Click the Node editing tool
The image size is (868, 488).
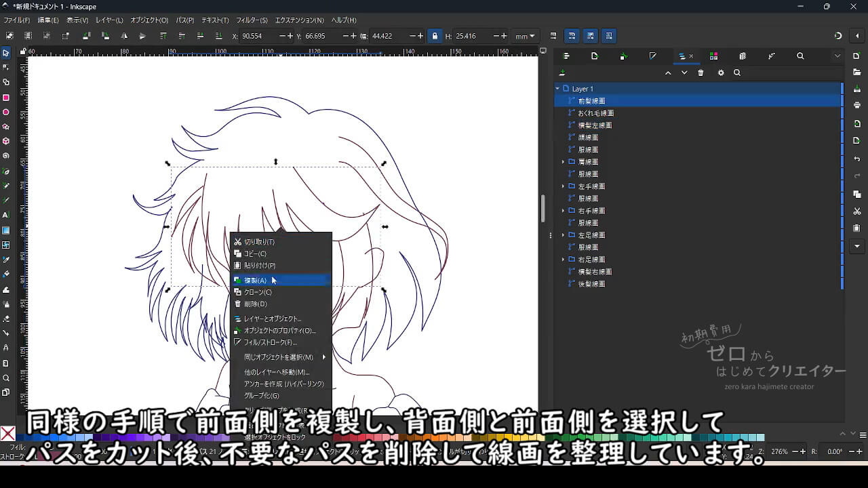(6, 67)
